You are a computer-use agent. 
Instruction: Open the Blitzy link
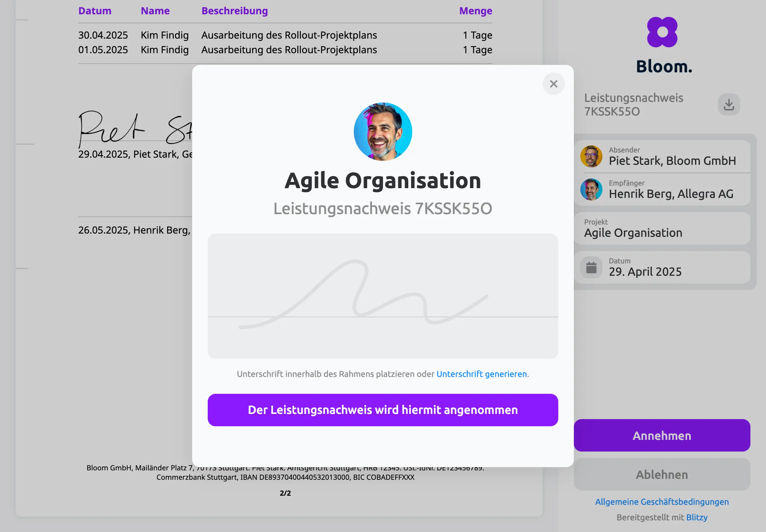[x=697, y=517]
